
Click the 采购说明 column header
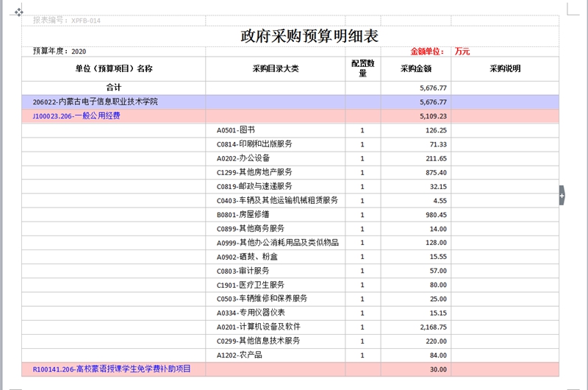coord(505,68)
